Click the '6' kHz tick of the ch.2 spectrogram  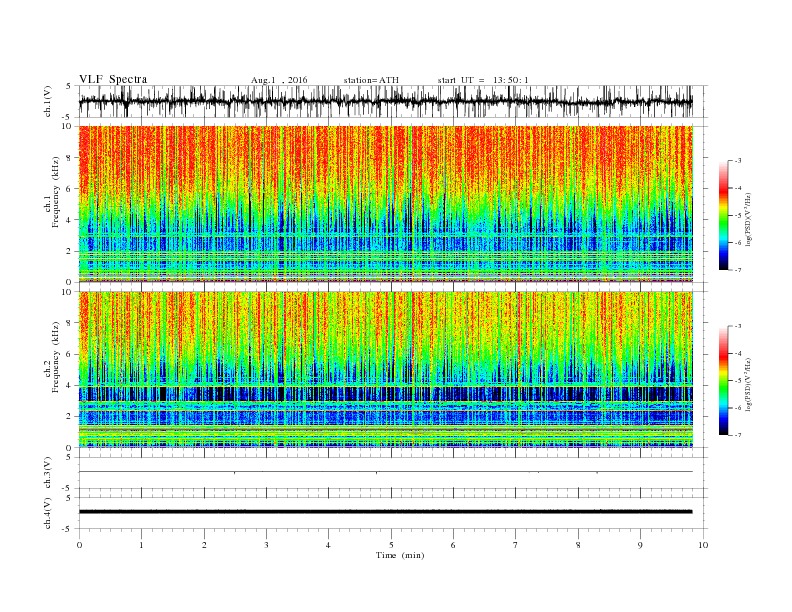pyautogui.click(x=69, y=354)
